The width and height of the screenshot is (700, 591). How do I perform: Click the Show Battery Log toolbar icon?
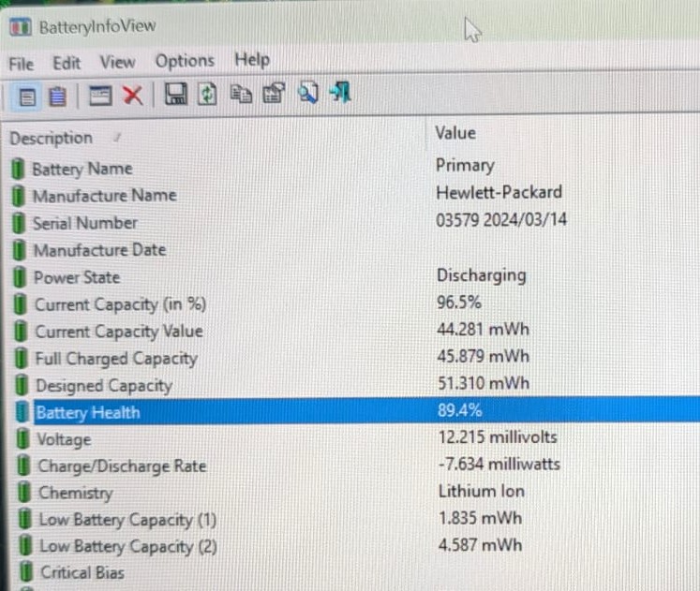click(x=57, y=96)
